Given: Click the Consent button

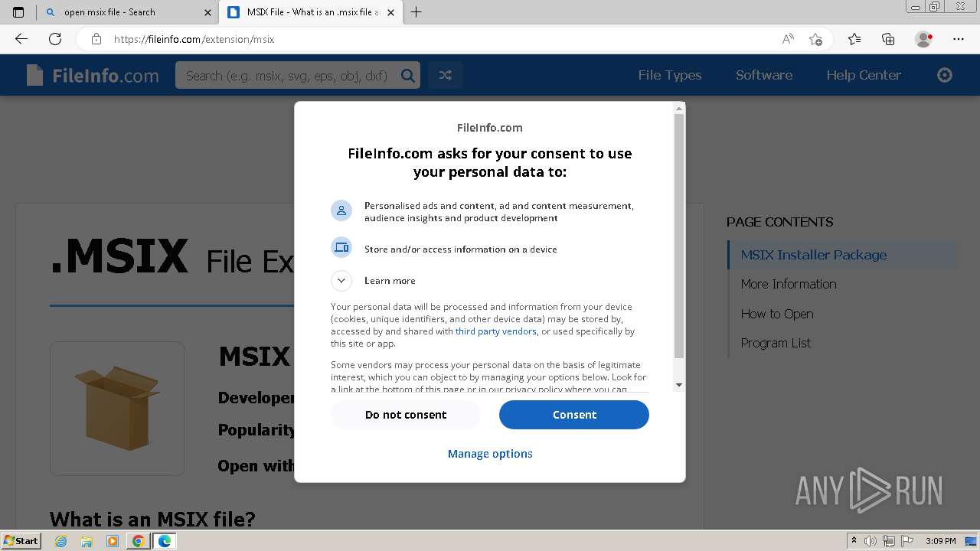Looking at the screenshot, I should (x=574, y=415).
